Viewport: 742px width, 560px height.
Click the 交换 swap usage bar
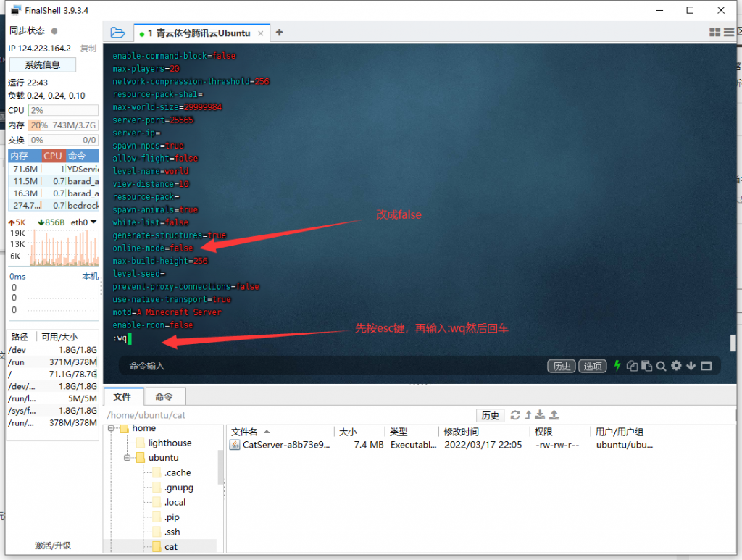[x=63, y=140]
